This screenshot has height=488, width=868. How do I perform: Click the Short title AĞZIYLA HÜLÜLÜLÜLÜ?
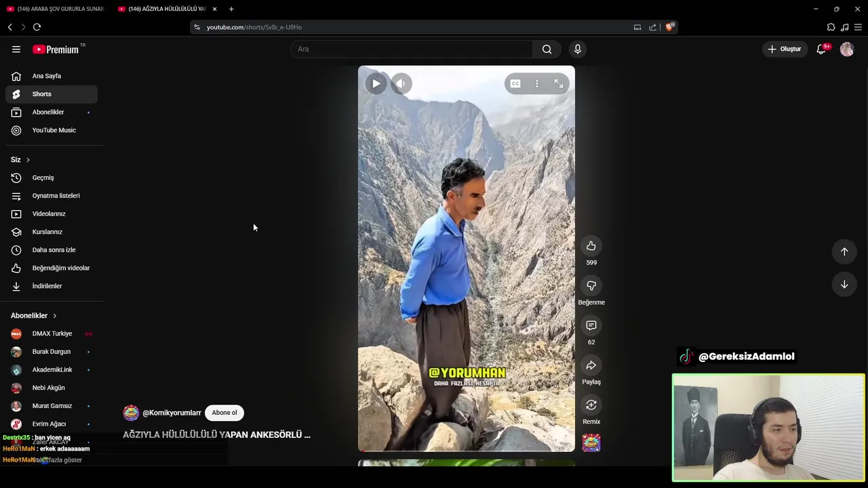(x=216, y=434)
